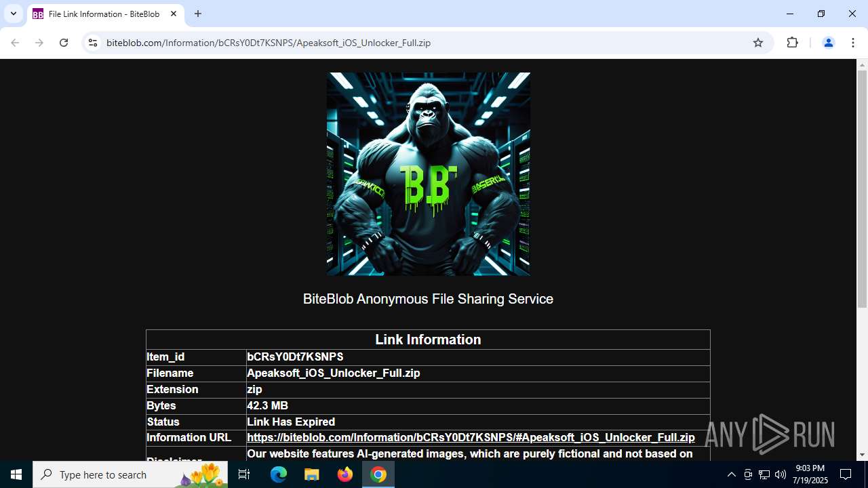Open the Chrome profile avatar
Viewport: 868px width, 488px height.
(828, 43)
